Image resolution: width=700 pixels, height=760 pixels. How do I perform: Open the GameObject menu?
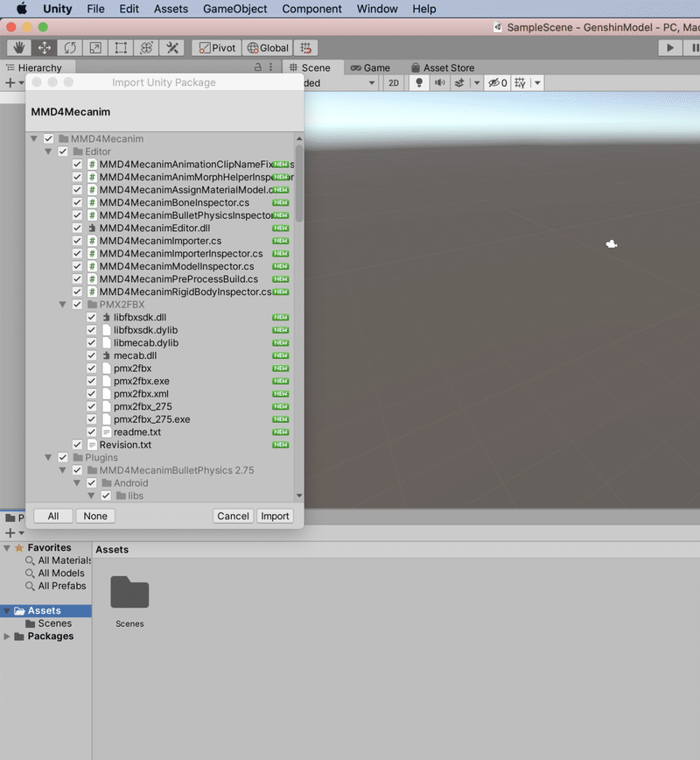[235, 9]
